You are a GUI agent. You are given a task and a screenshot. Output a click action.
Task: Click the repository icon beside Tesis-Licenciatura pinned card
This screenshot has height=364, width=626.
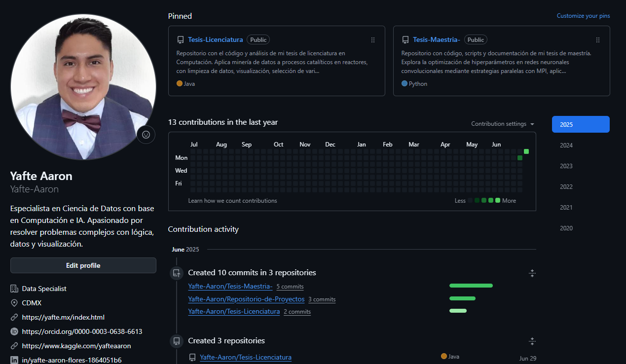pyautogui.click(x=181, y=39)
